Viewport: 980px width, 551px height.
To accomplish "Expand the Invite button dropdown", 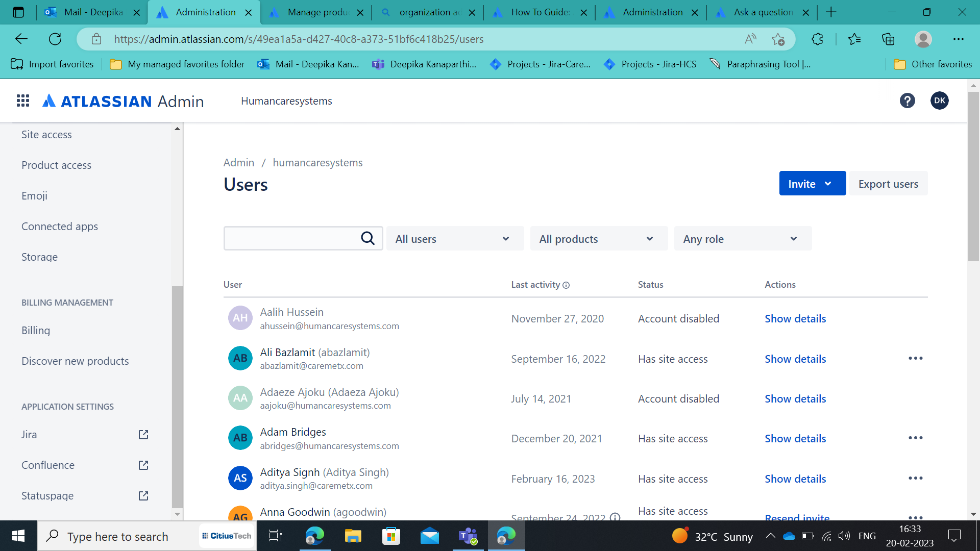I will click(x=828, y=184).
